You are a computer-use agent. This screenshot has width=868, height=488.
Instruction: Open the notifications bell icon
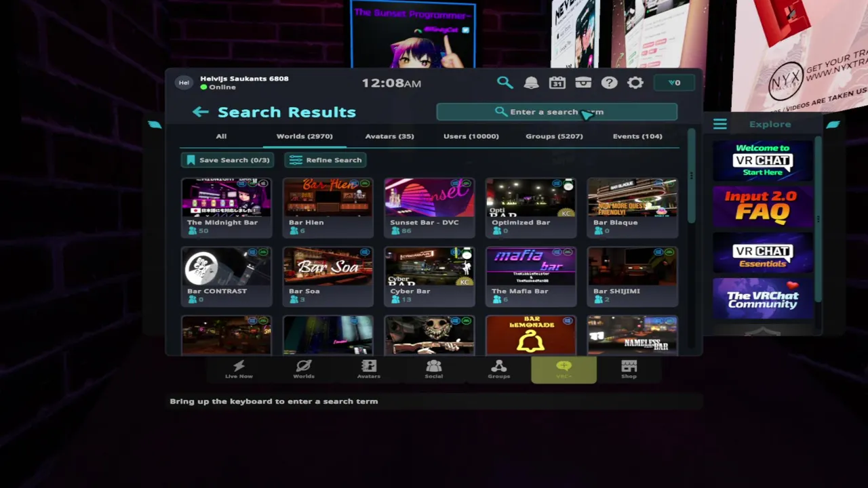click(x=531, y=83)
